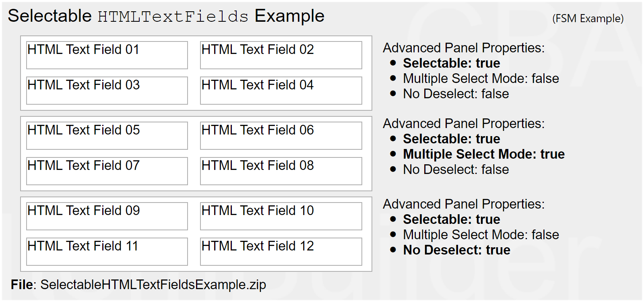
Task: Choose HTML Text Field 07
Action: pos(107,171)
